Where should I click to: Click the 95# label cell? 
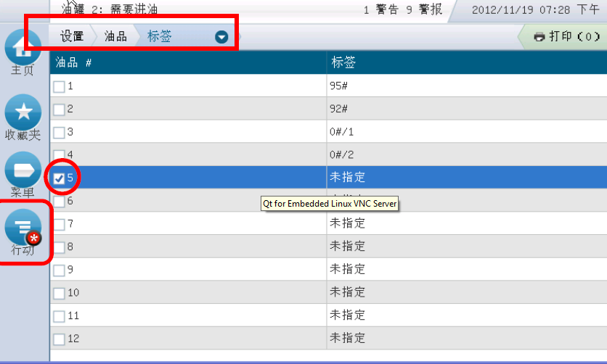click(338, 86)
